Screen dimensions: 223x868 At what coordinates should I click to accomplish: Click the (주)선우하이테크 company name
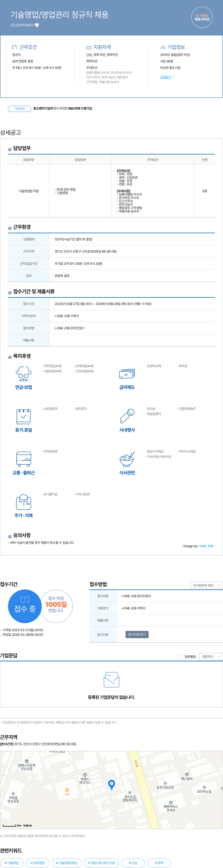22,25
